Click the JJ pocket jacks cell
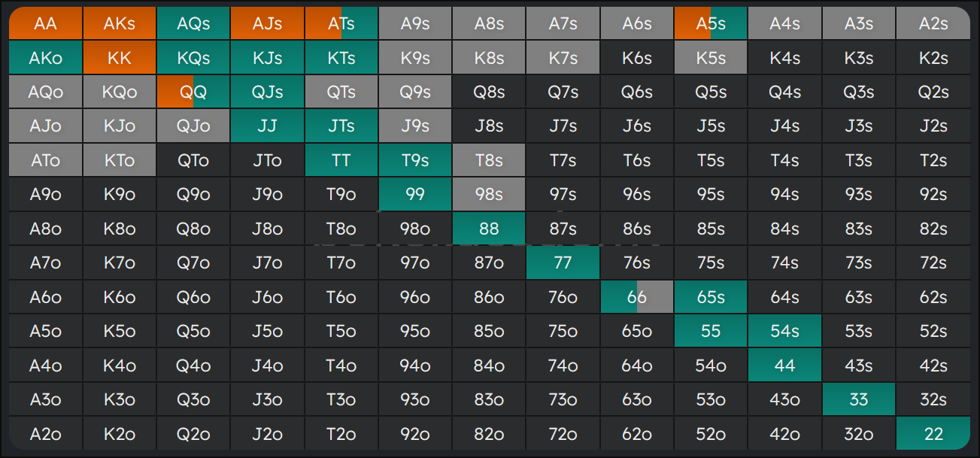The height and width of the screenshot is (458, 980). coord(267,126)
